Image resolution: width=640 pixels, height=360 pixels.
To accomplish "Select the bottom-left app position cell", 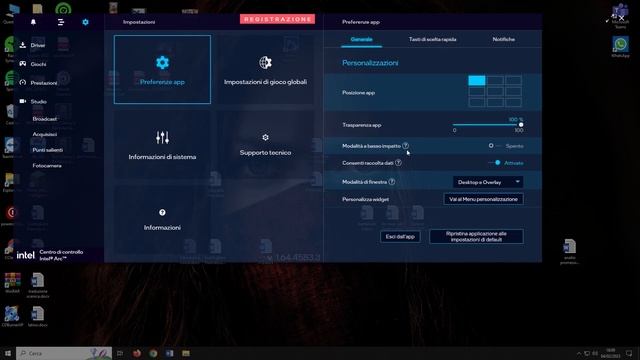I will coord(477,102).
